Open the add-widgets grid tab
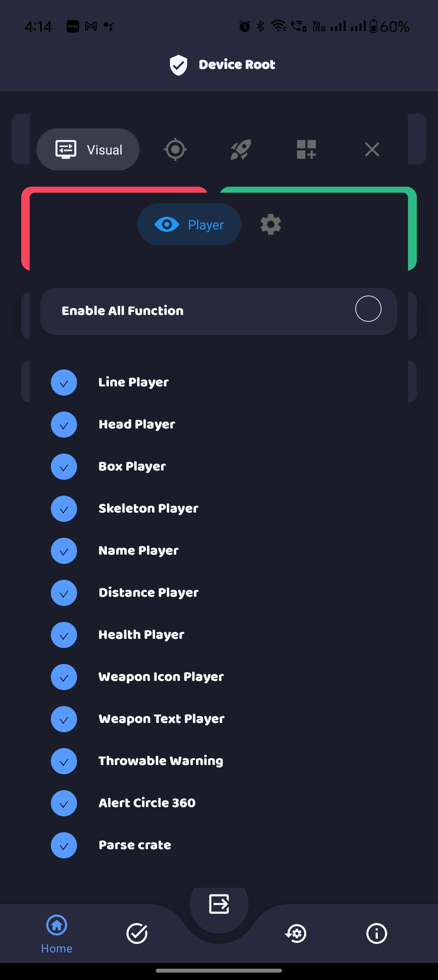Viewport: 438px width, 980px height. (x=306, y=150)
